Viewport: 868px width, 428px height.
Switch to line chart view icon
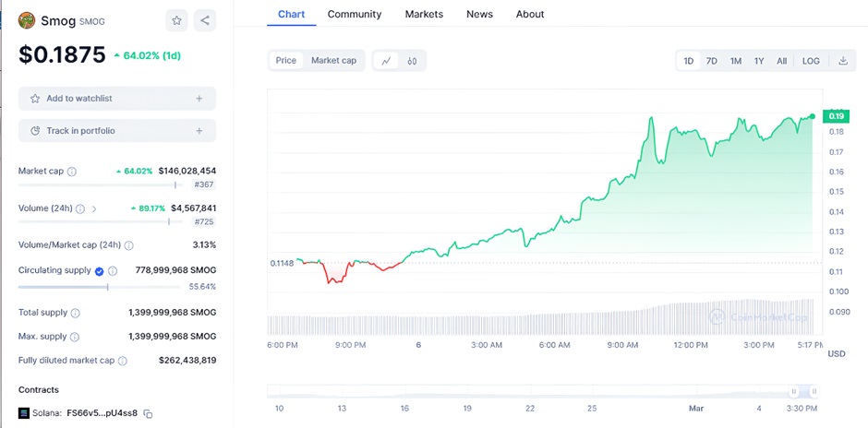point(386,61)
